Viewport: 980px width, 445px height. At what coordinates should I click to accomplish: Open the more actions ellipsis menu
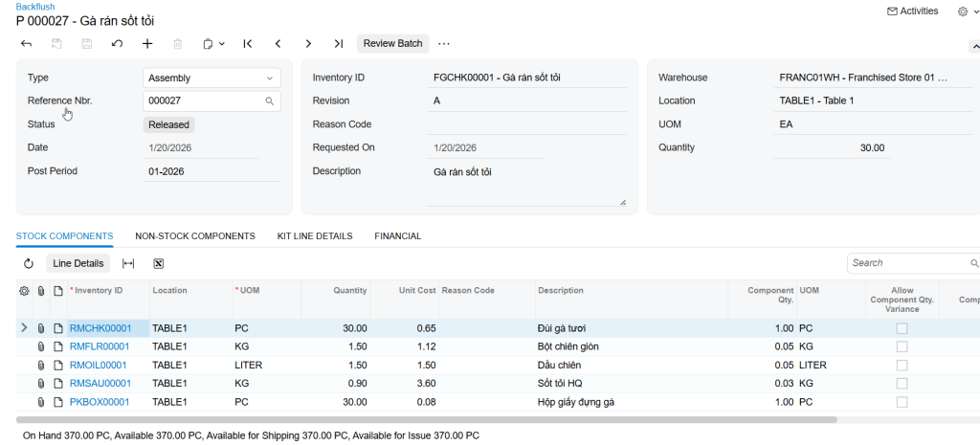pyautogui.click(x=444, y=44)
